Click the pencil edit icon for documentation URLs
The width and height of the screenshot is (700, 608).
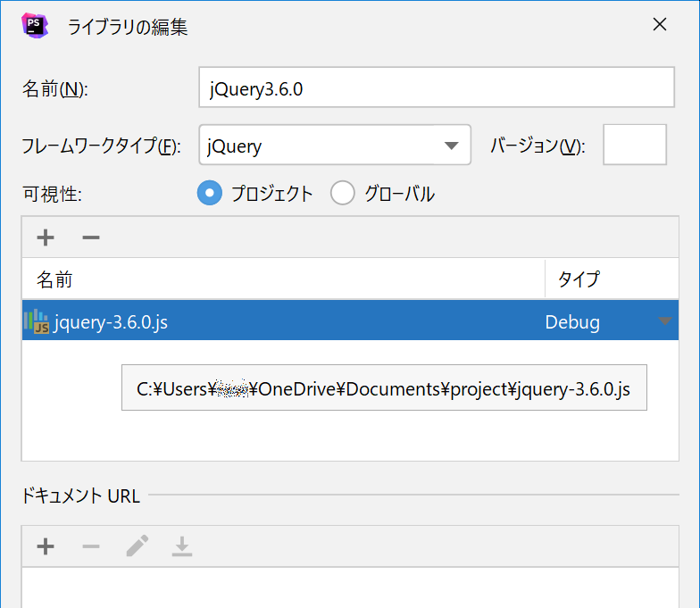(x=137, y=546)
